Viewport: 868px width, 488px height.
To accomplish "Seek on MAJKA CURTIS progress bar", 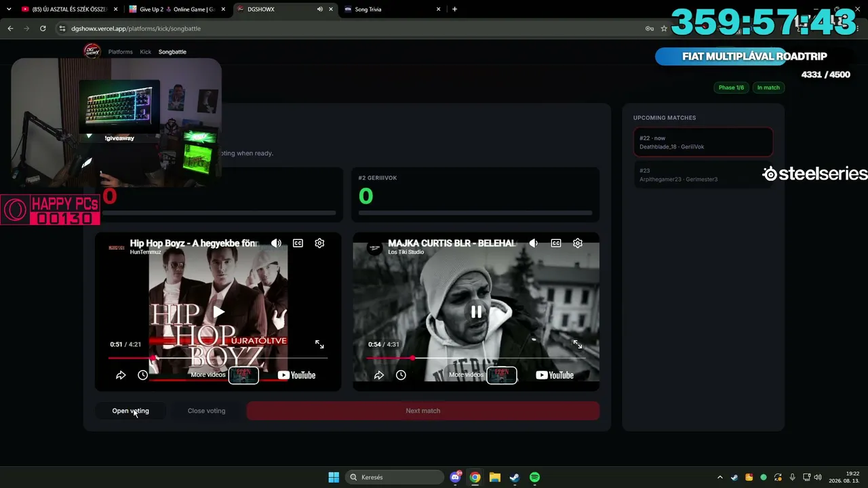I will coord(476,358).
